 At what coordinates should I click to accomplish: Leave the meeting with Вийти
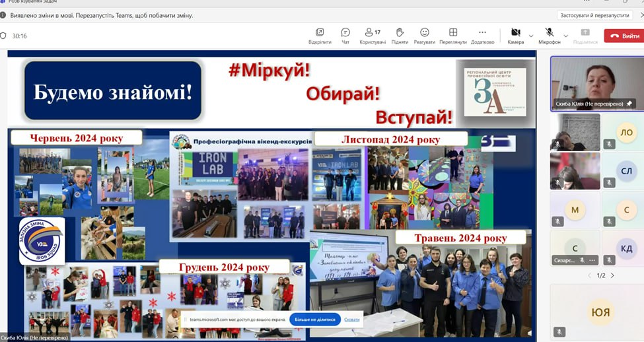point(624,36)
